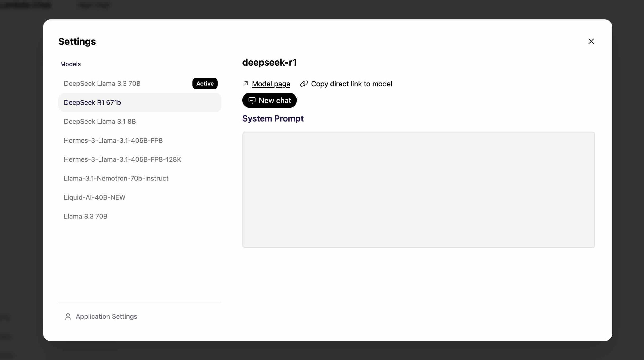
Task: Select Llama-3.1-Nemotron-70b-instruct model
Action: click(140, 178)
